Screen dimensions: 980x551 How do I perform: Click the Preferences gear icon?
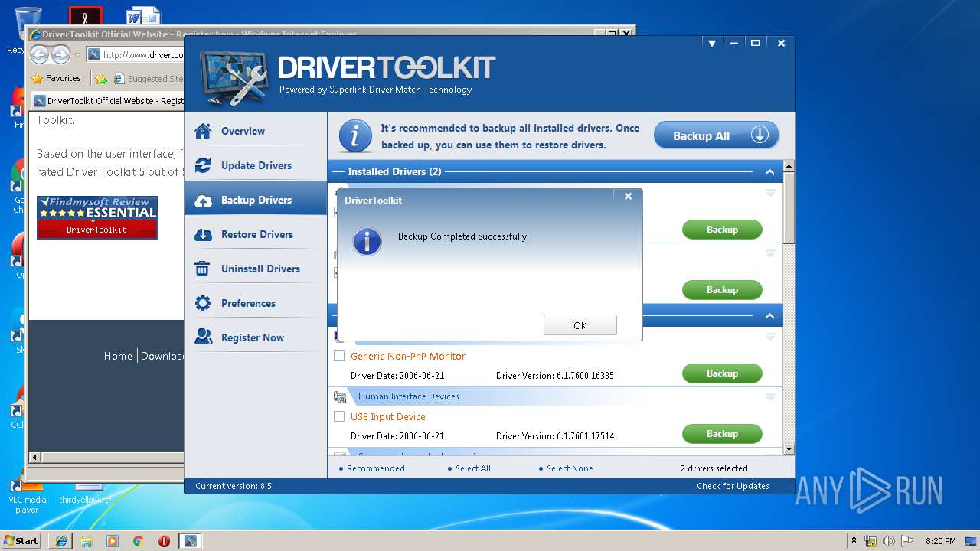[x=203, y=303]
